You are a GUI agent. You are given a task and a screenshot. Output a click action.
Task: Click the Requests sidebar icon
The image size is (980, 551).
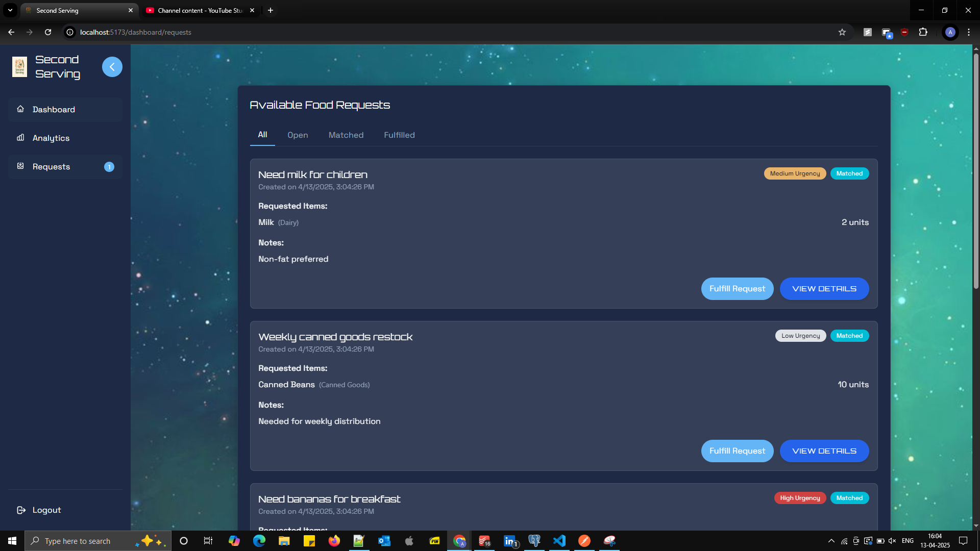click(20, 166)
